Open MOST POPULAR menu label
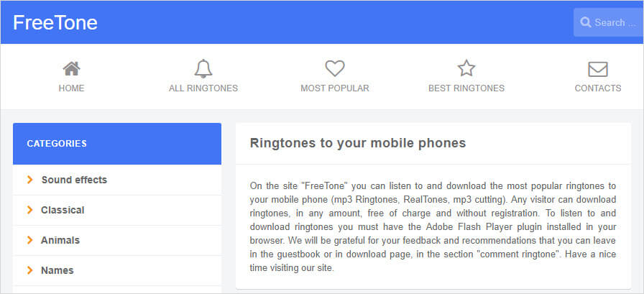The height and width of the screenshot is (294, 644). tap(335, 88)
